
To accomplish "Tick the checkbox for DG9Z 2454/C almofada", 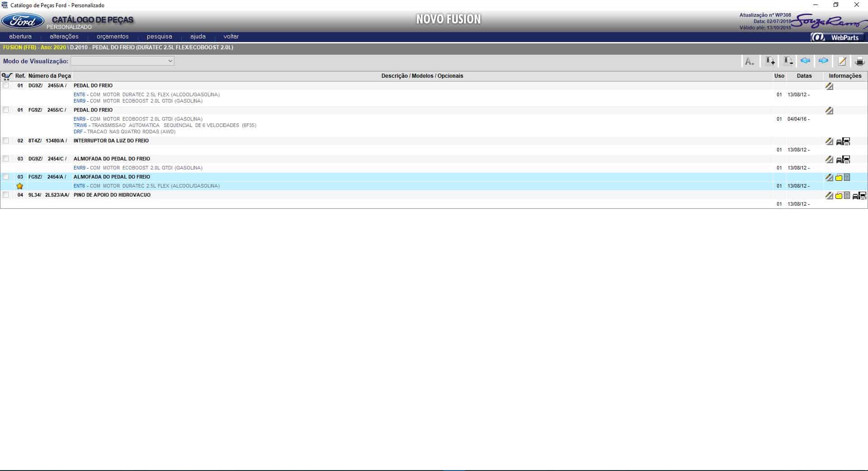I will pos(6,159).
